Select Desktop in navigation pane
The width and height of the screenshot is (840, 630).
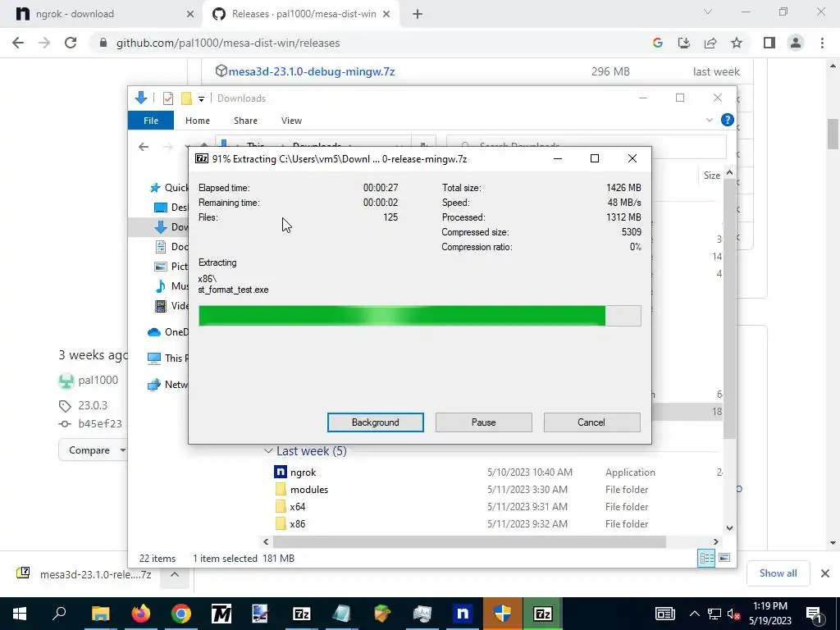(171, 208)
